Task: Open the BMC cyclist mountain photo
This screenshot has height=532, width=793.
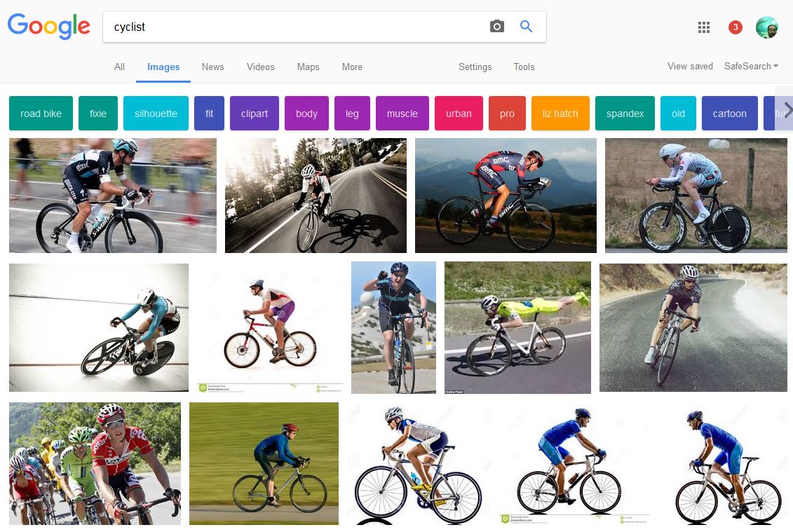Action: point(506,195)
